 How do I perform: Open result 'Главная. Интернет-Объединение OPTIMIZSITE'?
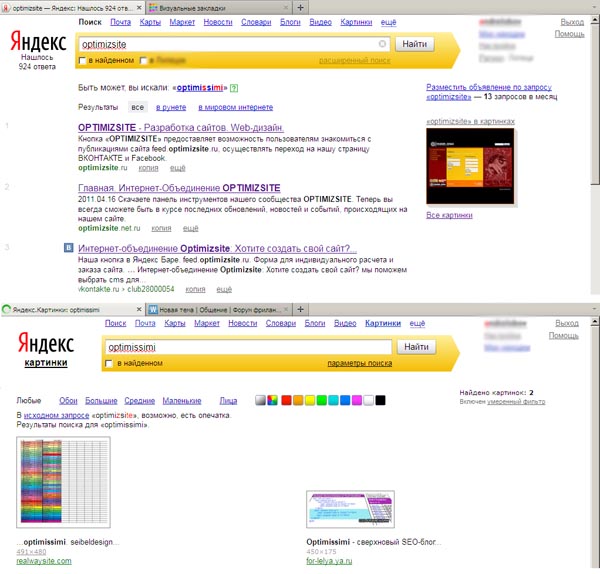pos(179,188)
